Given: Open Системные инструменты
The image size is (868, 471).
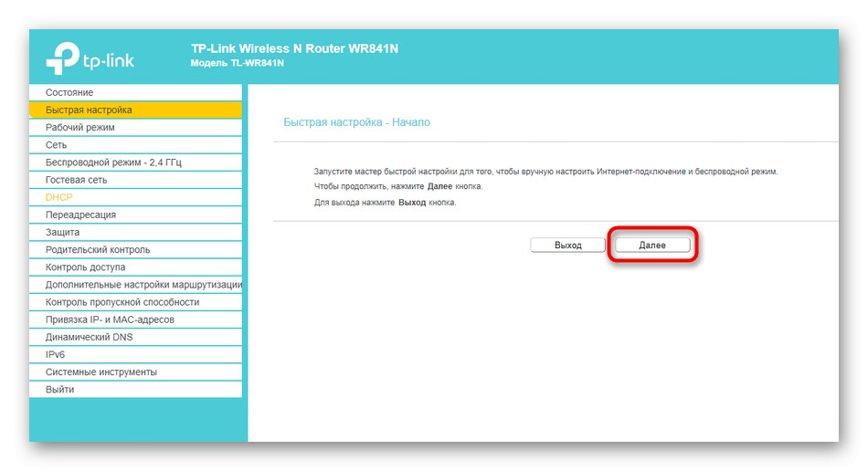Looking at the screenshot, I should (135, 372).
